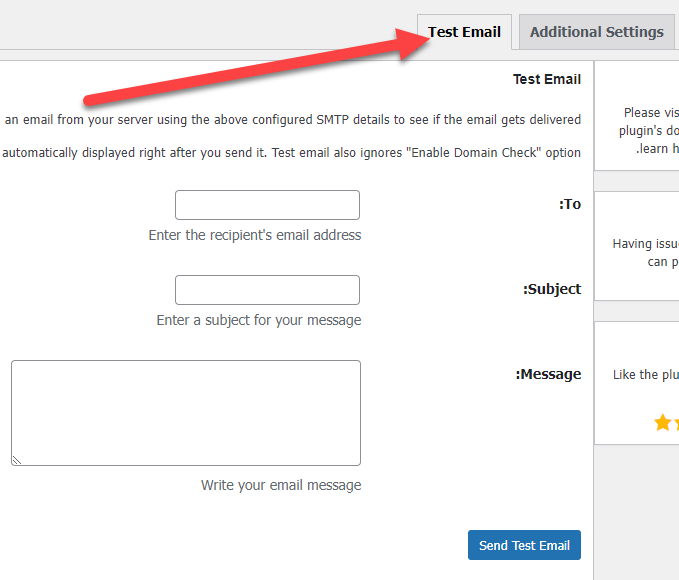Click the Message box resize handle
The width and height of the screenshot is (679, 580).
point(17,460)
